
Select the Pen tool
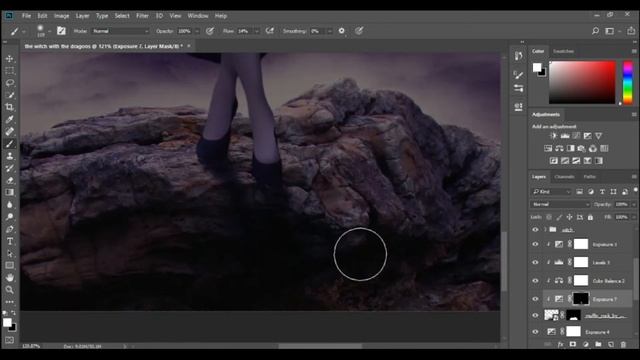(9, 229)
